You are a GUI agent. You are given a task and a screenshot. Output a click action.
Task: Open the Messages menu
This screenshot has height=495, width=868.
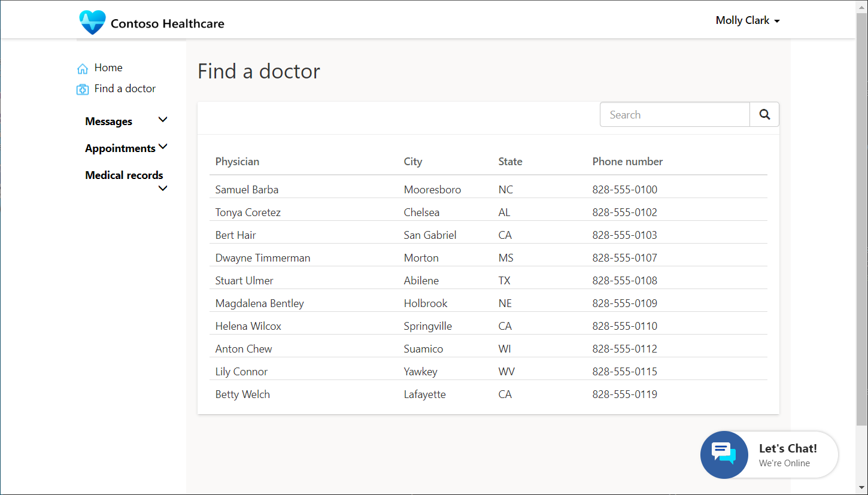click(x=109, y=122)
